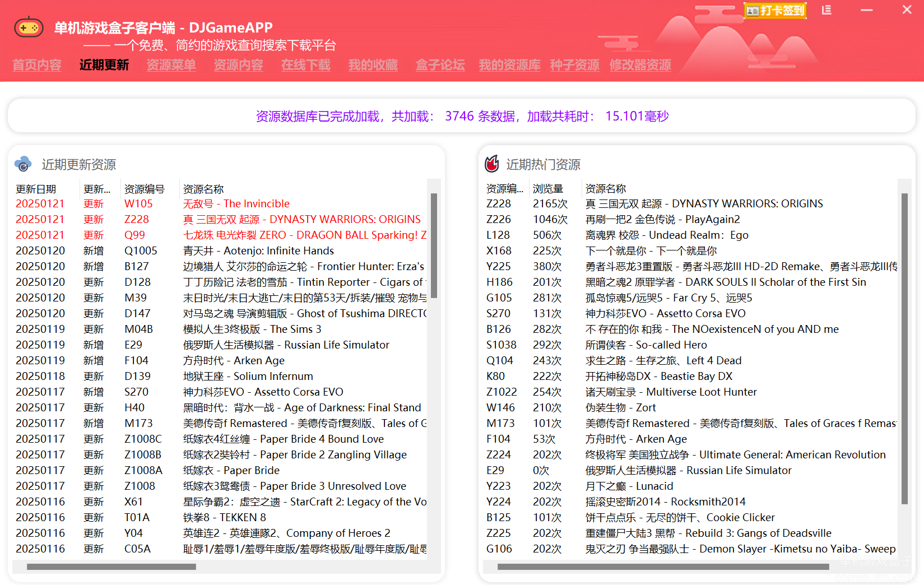Screen dimensions: 924x585
Task: Click horizontal scrollbar of recent updates list
Action: coord(112,567)
